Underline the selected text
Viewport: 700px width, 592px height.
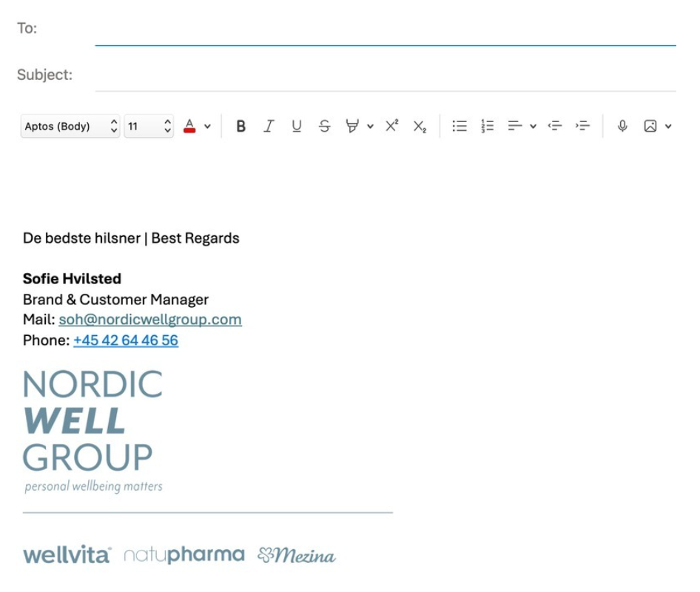point(296,126)
